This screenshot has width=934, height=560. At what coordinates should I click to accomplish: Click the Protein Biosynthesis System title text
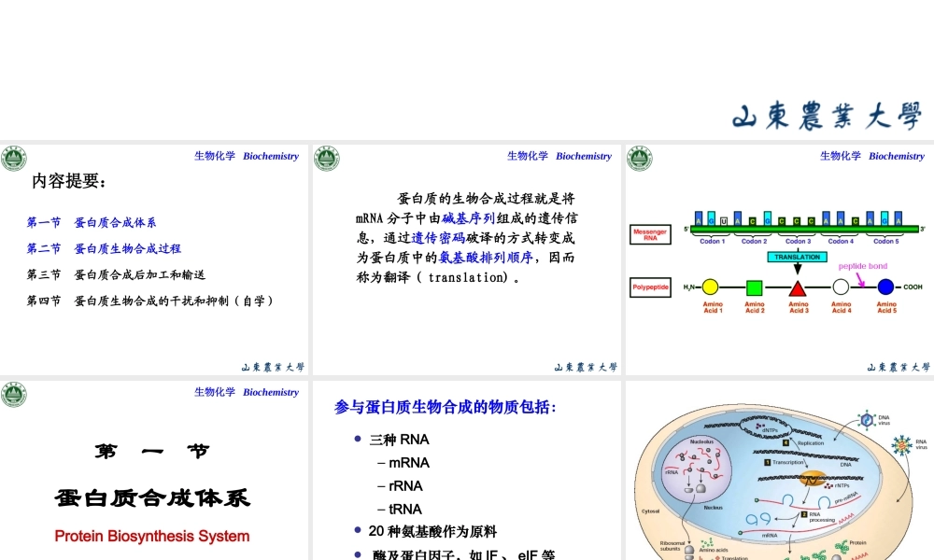[x=151, y=536]
